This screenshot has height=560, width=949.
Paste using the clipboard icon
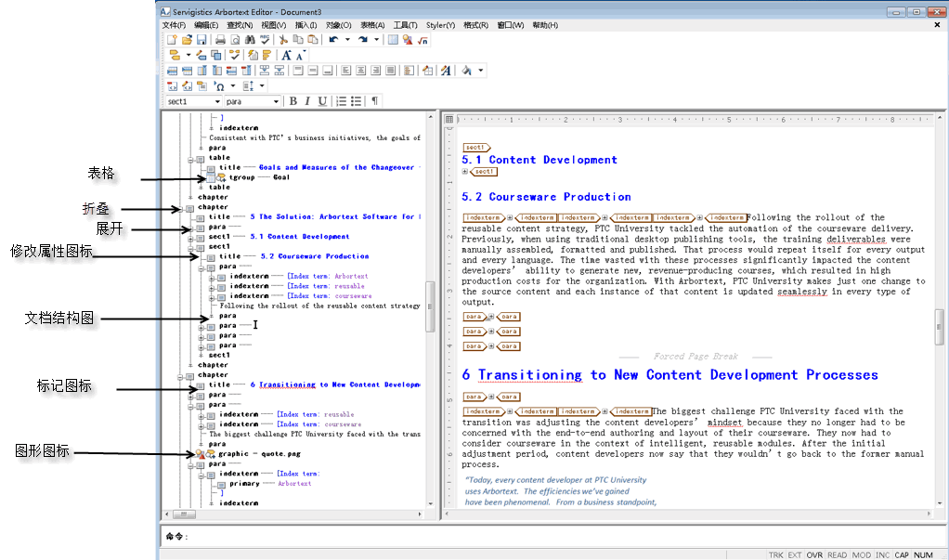point(313,40)
